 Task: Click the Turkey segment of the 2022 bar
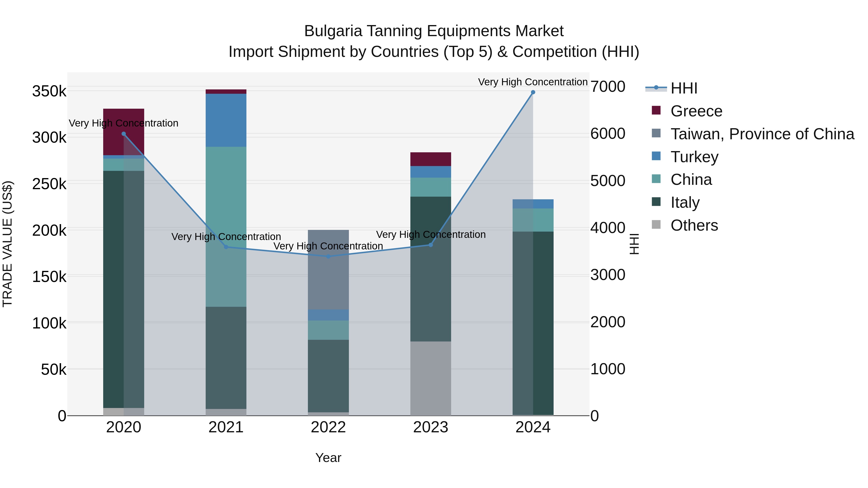click(x=329, y=315)
